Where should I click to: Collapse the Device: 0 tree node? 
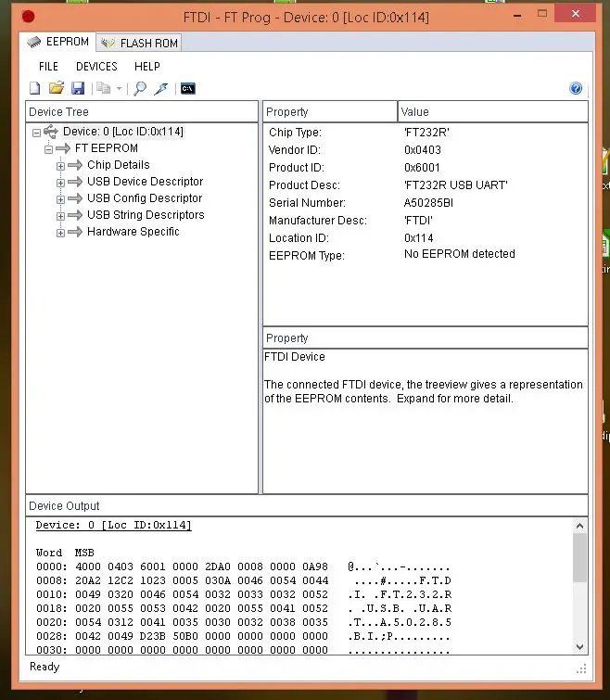click(36, 133)
